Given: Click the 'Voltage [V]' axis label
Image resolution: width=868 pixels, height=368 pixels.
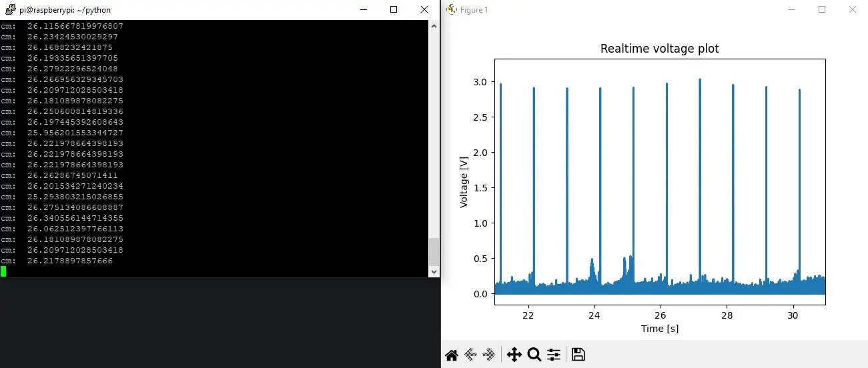Looking at the screenshot, I should click(x=464, y=181).
